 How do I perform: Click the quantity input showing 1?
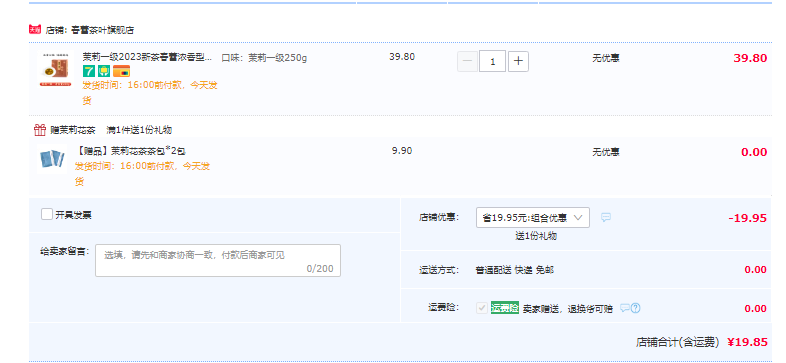pos(492,62)
